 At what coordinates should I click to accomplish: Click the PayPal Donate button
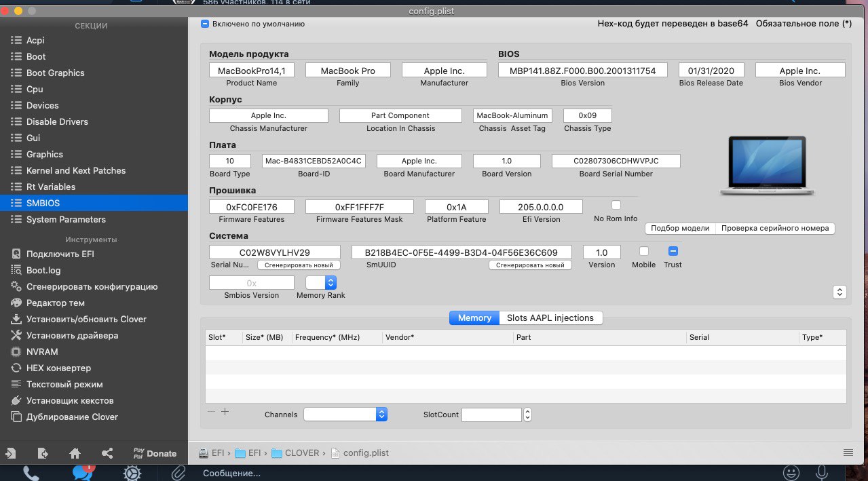click(155, 453)
